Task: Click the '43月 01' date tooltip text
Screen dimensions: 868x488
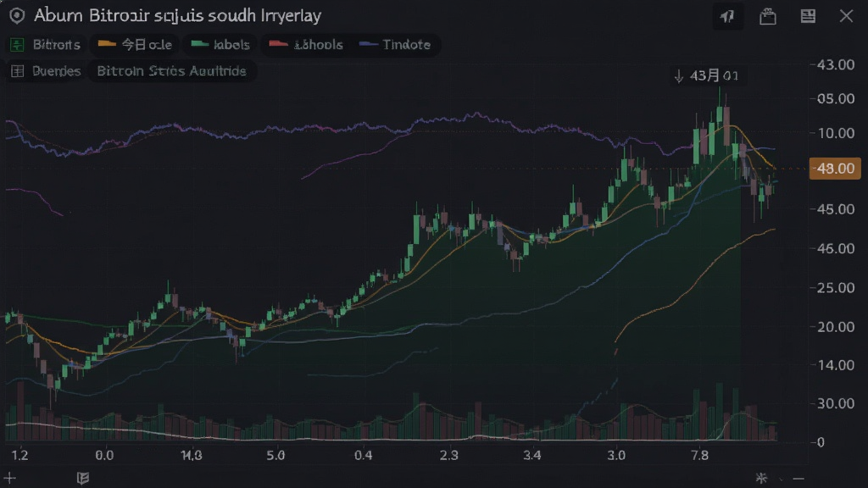Action: (x=714, y=75)
